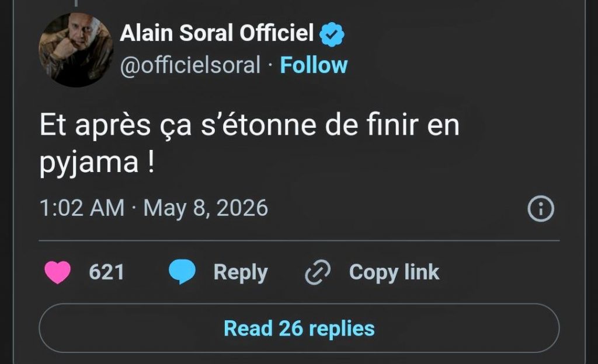Screen dimensions: 598x364
Task: Click the chain link copy icon
Action: click(x=318, y=272)
